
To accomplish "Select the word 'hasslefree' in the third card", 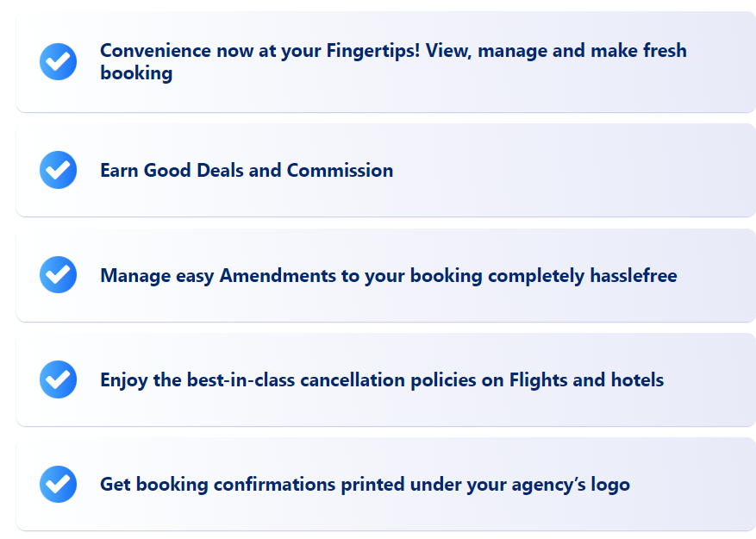I will click(634, 275).
